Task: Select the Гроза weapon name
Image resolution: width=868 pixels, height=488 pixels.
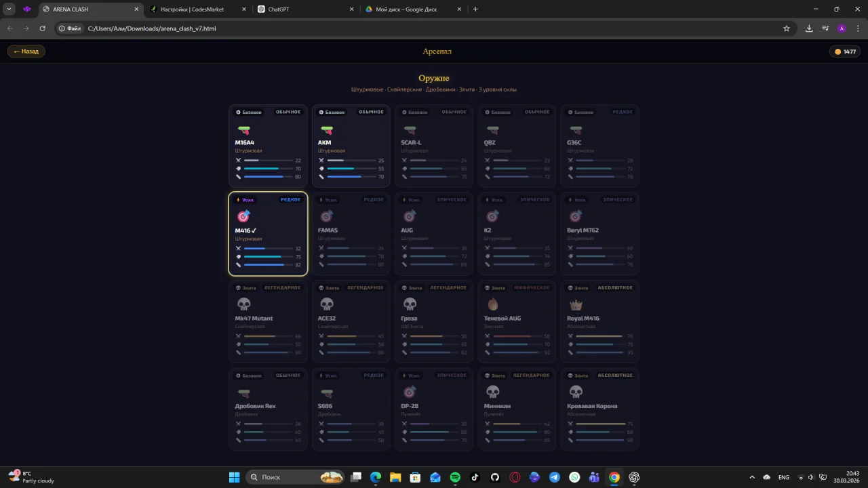Action: (409, 319)
